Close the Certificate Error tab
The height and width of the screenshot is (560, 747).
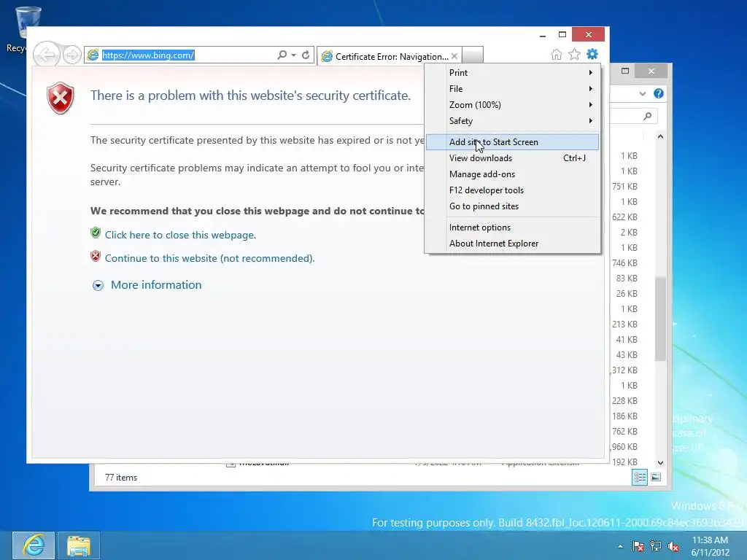pos(454,56)
